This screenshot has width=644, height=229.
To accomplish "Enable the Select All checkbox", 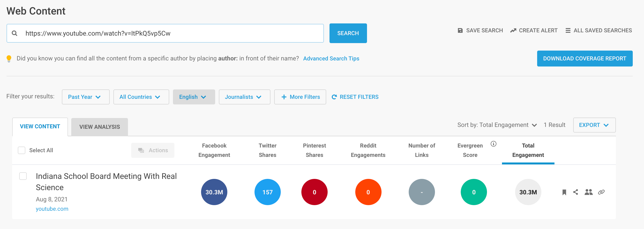I will [22, 150].
